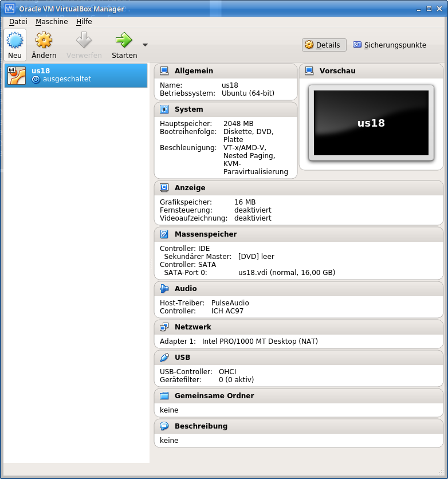Screen dimensions: 448x479
Task: Switch to the Details view button
Action: click(324, 45)
